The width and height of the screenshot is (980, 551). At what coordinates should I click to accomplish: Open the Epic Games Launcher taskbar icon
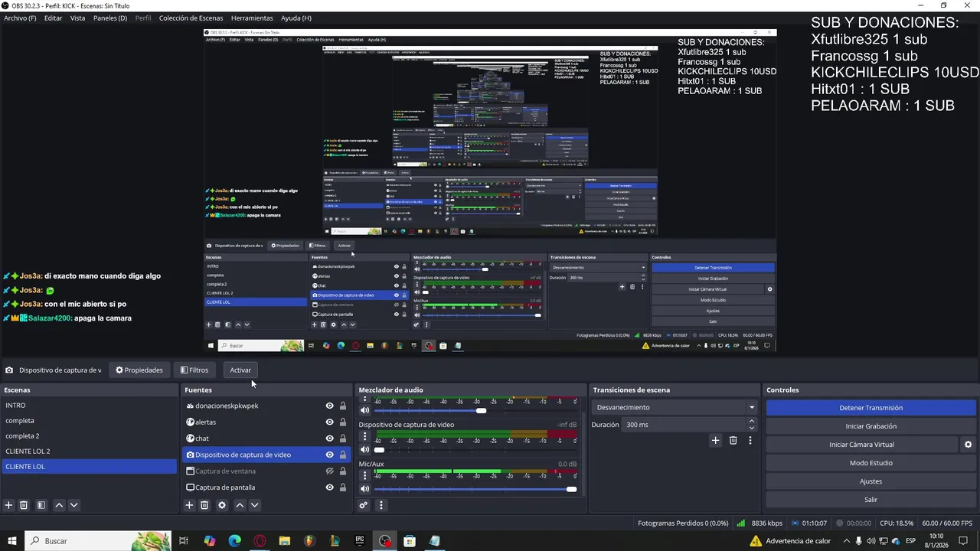pyautogui.click(x=360, y=541)
